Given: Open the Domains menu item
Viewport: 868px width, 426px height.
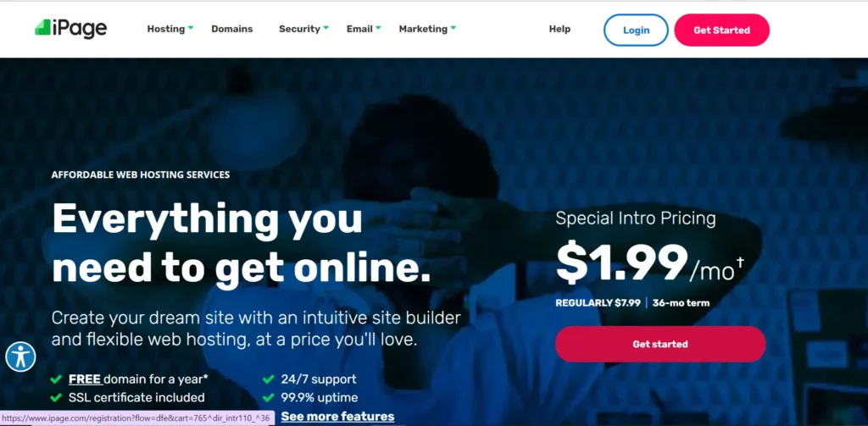Looking at the screenshot, I should (232, 30).
